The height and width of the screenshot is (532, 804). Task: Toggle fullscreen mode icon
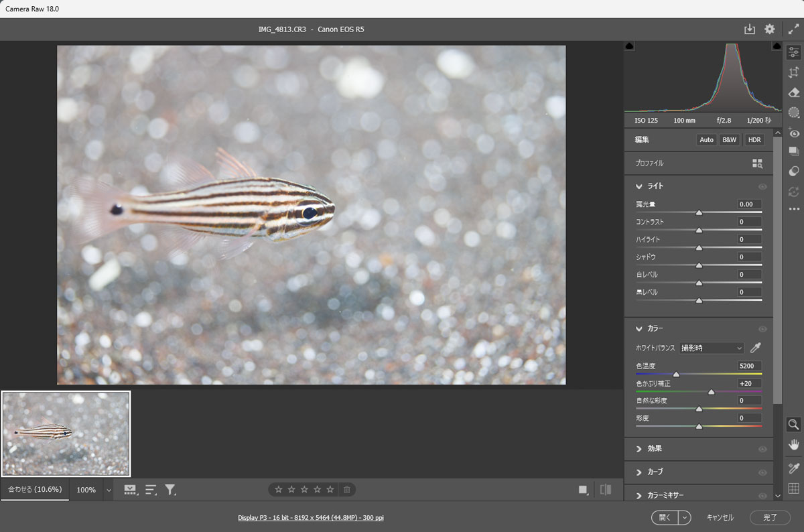(x=793, y=29)
